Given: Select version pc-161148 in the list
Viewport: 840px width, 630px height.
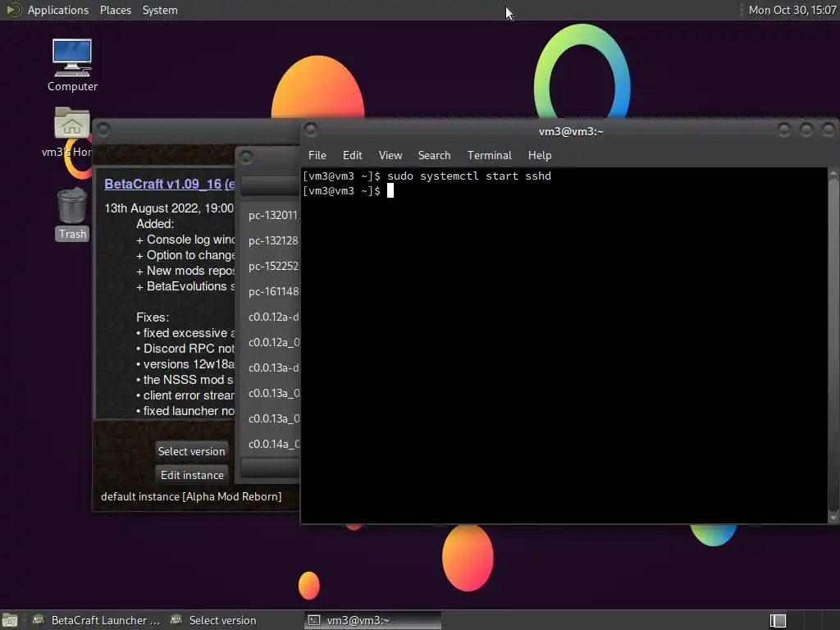Looking at the screenshot, I should pos(270,291).
